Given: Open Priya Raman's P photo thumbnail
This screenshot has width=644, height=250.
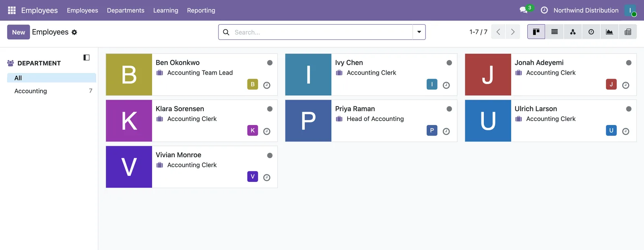Looking at the screenshot, I should tap(308, 121).
